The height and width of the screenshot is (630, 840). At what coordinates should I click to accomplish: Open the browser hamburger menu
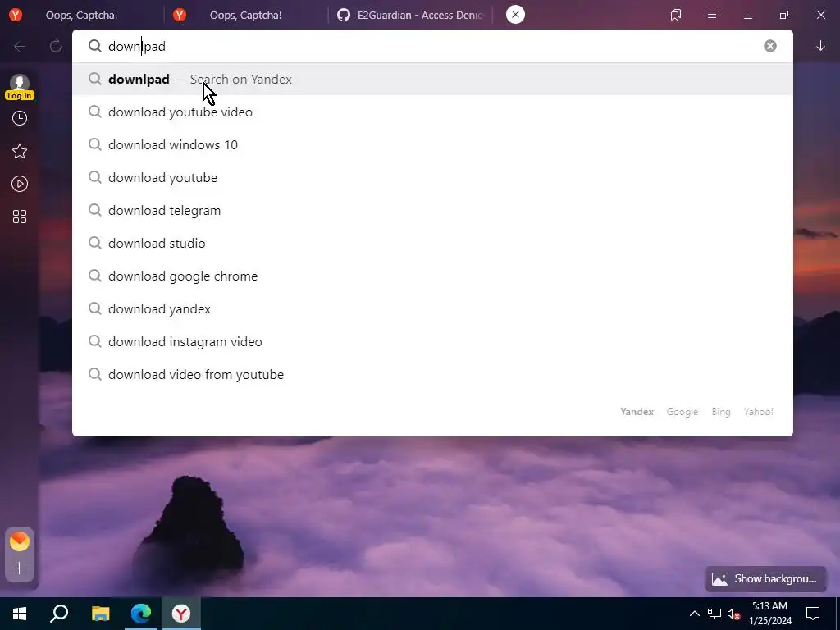pos(712,15)
